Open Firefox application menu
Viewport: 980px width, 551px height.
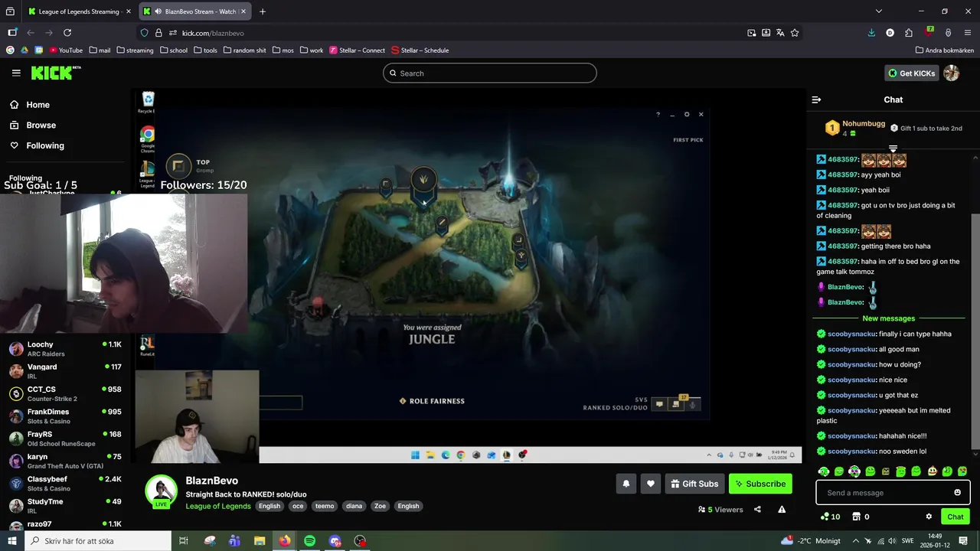(967, 33)
